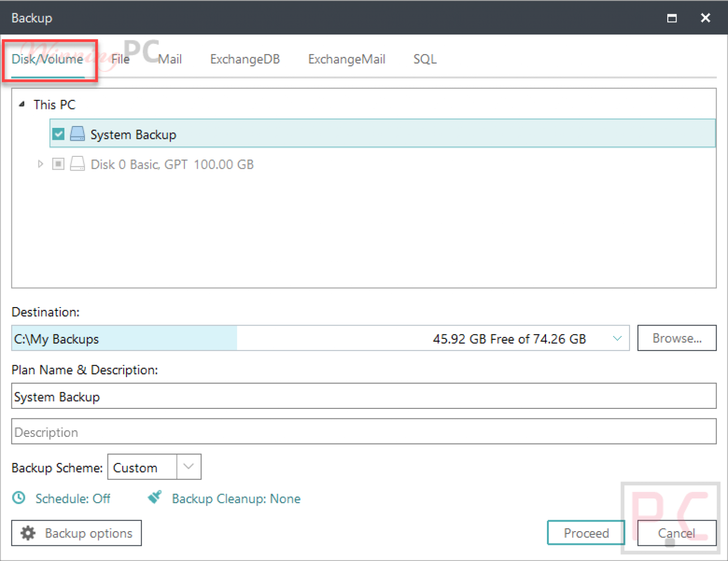Select the Disk 0 Basic, GPT 100.00 GB row
Viewport: 728px width, 561px height.
pyautogui.click(x=172, y=164)
